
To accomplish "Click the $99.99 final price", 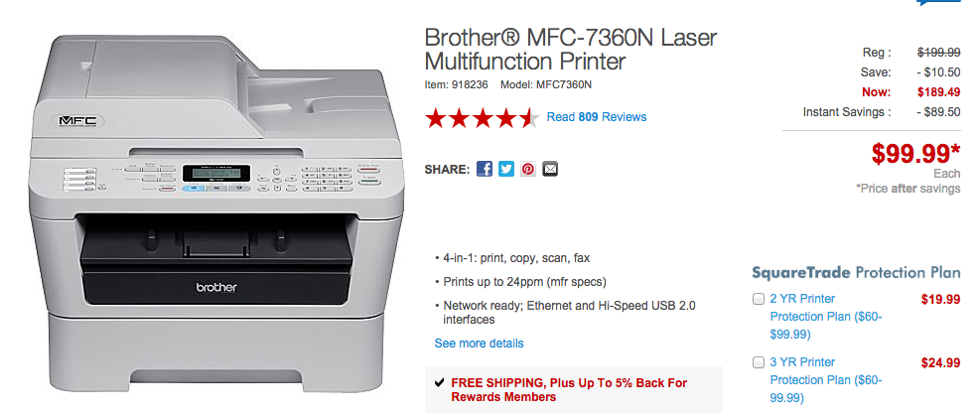I will click(x=915, y=154).
